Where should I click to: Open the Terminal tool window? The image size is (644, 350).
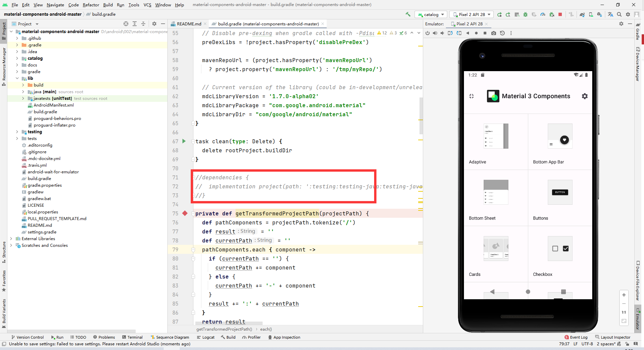tap(132, 337)
